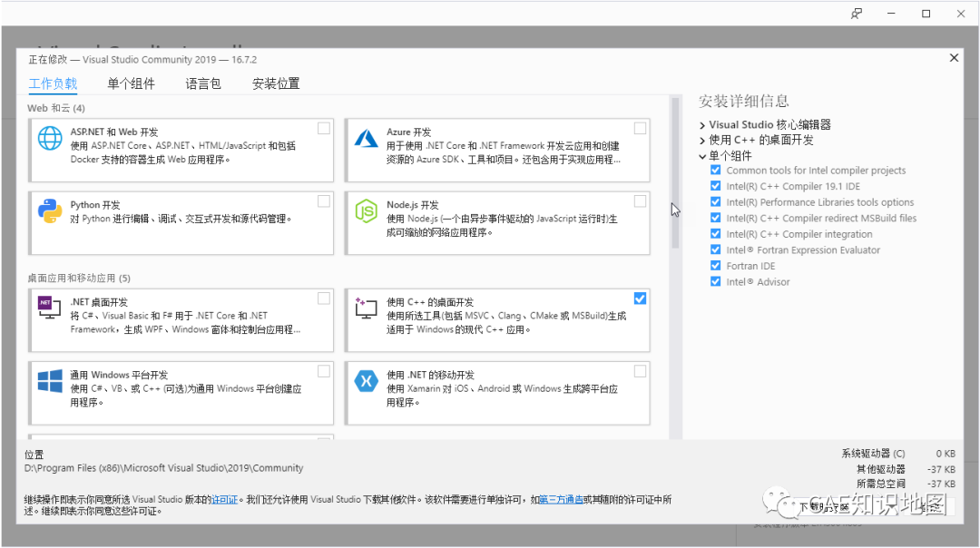Minimize the Visual Studio Installer window
Viewport: 980px width, 548px height.
tap(891, 14)
